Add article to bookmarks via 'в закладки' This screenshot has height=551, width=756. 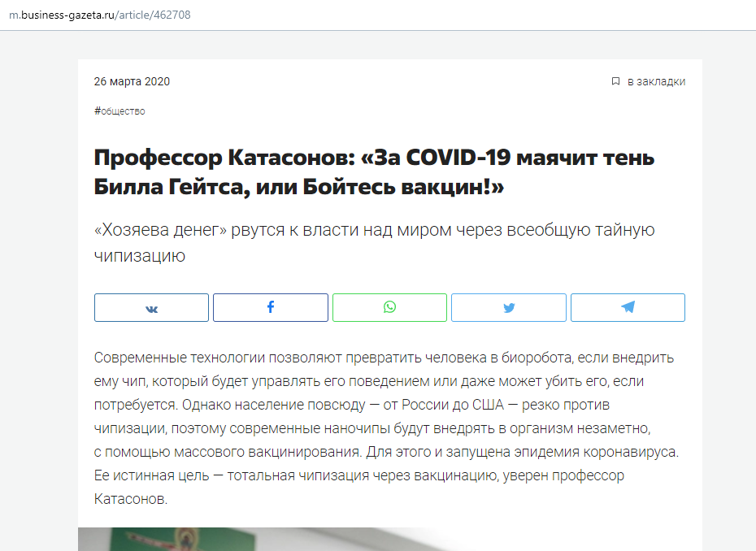(x=656, y=81)
